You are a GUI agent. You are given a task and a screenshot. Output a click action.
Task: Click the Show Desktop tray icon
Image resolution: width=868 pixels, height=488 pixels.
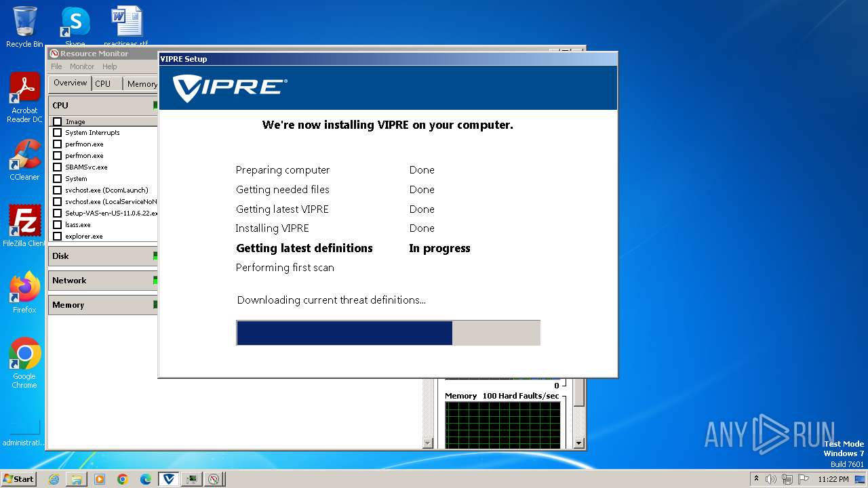click(x=861, y=479)
